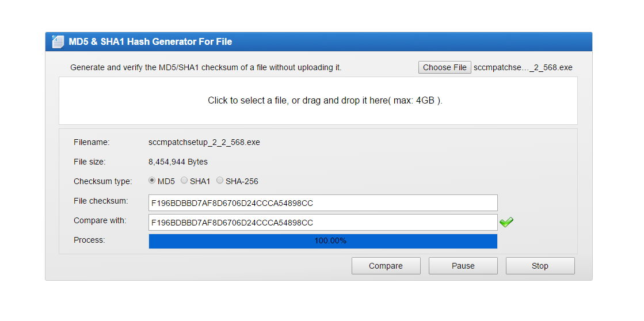Click the 100.00% progress bar

click(x=323, y=241)
